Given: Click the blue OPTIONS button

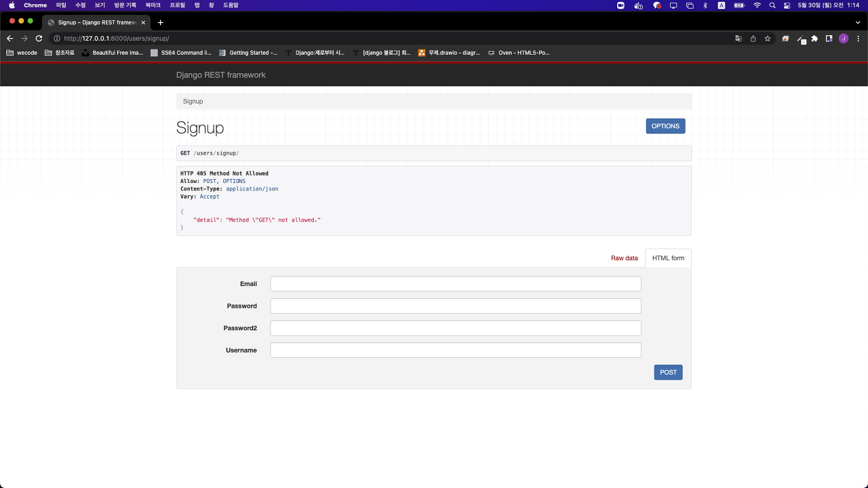Looking at the screenshot, I should pos(665,126).
